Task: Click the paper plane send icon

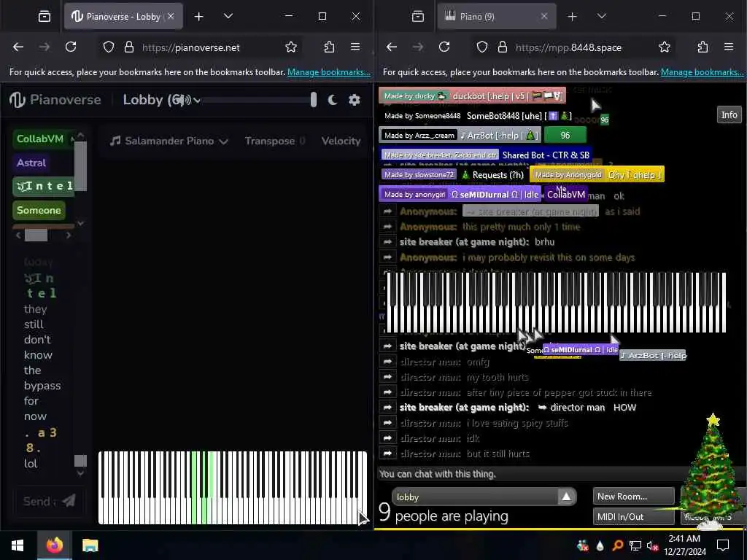Action: coord(69,500)
